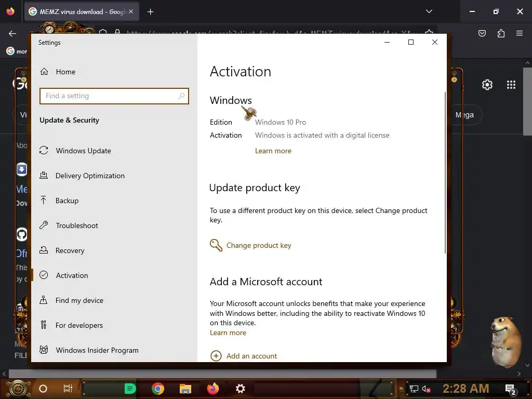Open the 2:28 AM clock
The height and width of the screenshot is (399, 532).
pyautogui.click(x=465, y=389)
